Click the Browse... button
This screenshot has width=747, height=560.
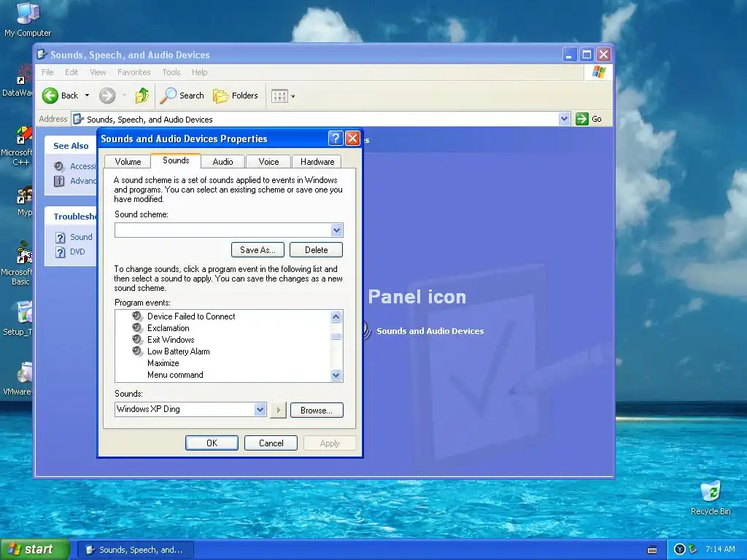(317, 410)
